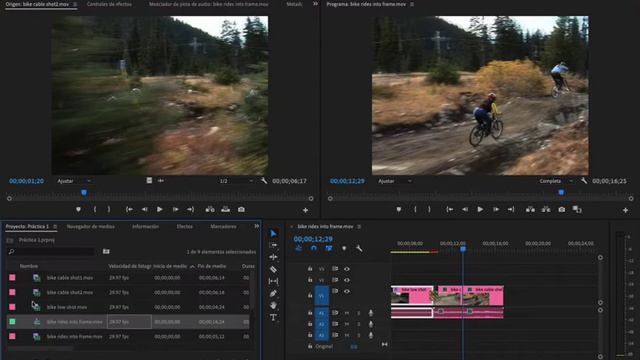Open the Mezclador de pista de audio tab
Image resolution: width=640 pixels, height=360 pixels.
209,4
